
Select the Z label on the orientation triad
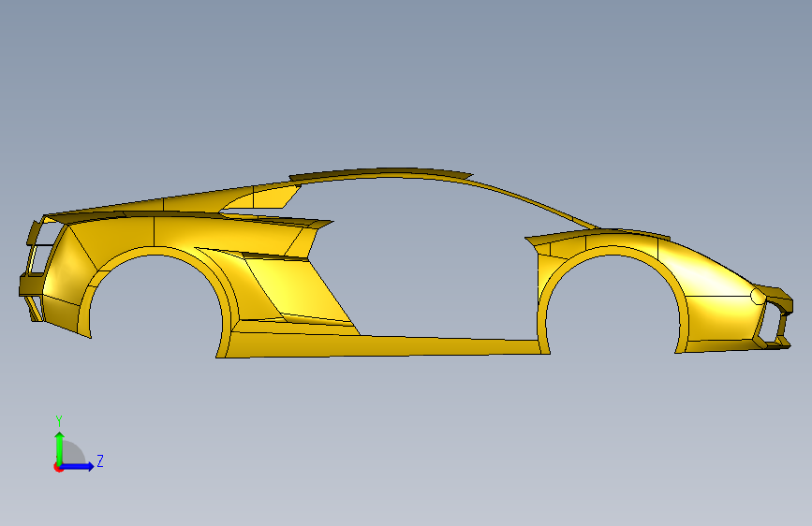[100, 460]
